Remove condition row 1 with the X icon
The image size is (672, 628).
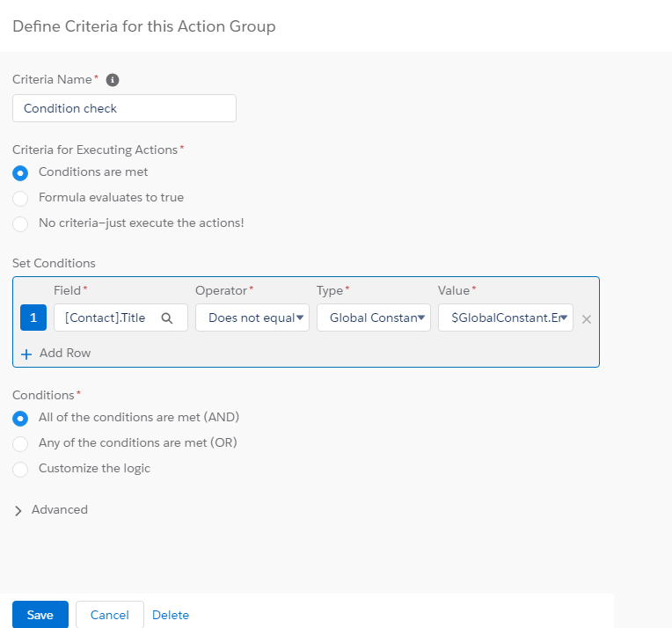coord(587,319)
